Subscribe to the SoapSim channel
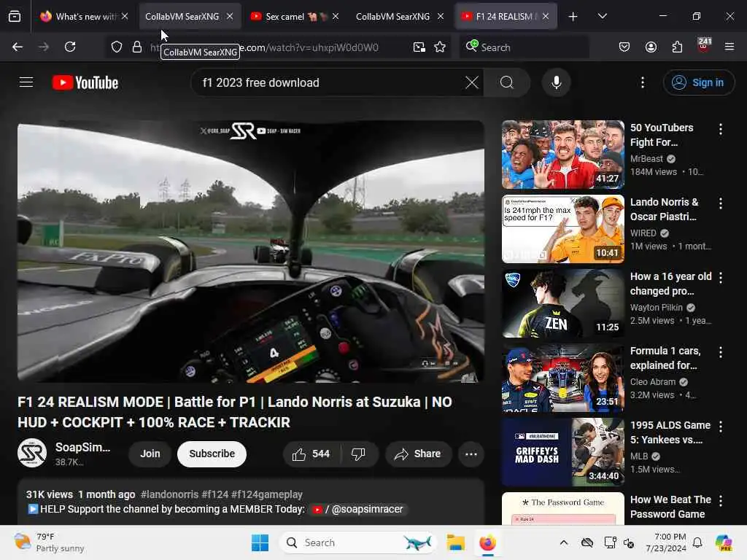 tap(212, 454)
